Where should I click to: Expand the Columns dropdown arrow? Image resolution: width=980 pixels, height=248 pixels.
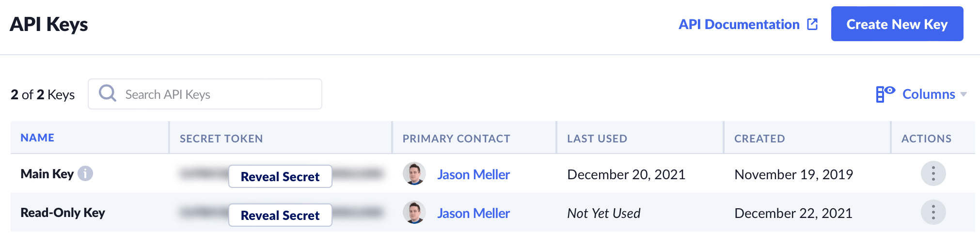click(x=964, y=94)
